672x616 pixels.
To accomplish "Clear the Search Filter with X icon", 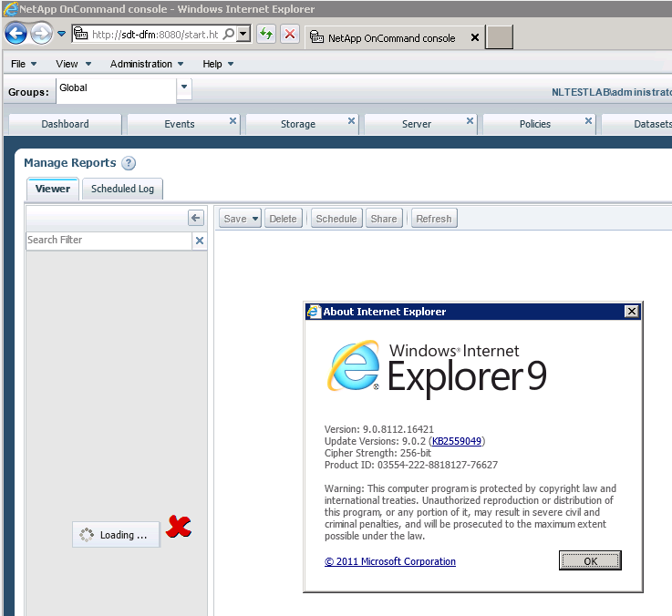I will 200,241.
